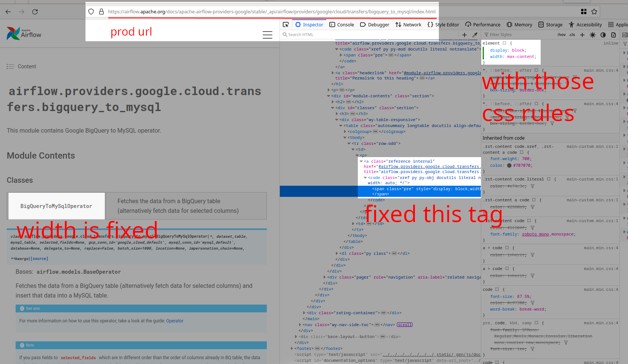Toggle light color scheme simulation
Image resolution: width=628 pixels, height=364 pixels.
point(593,35)
